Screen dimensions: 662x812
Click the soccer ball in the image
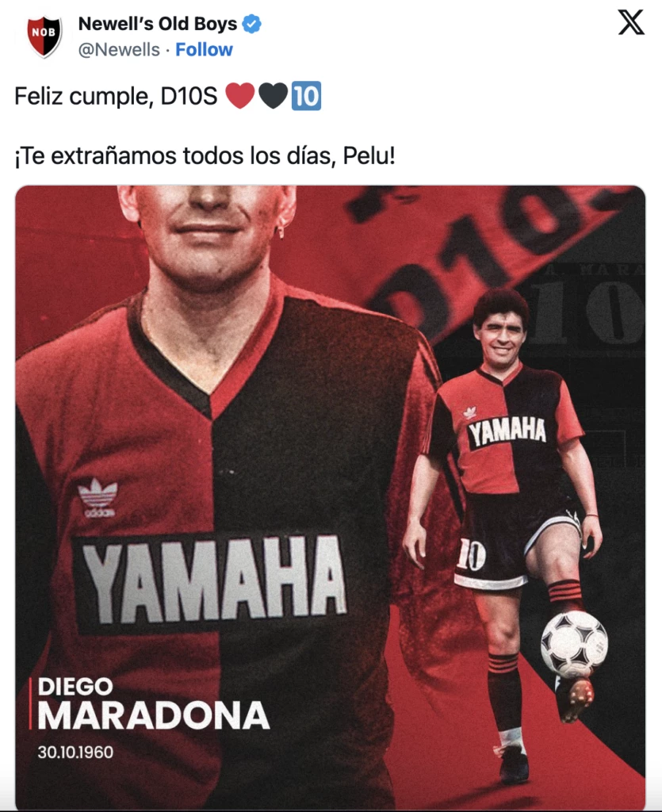(x=575, y=644)
